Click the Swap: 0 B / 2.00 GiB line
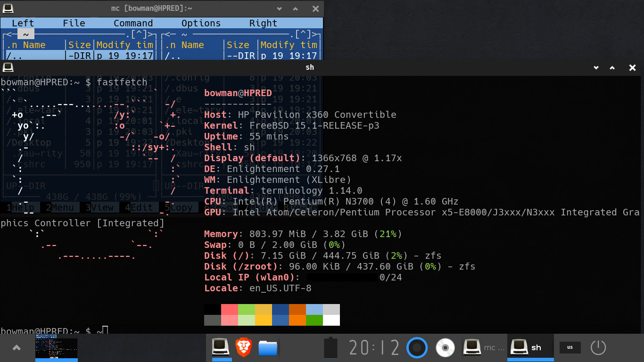 click(275, 245)
